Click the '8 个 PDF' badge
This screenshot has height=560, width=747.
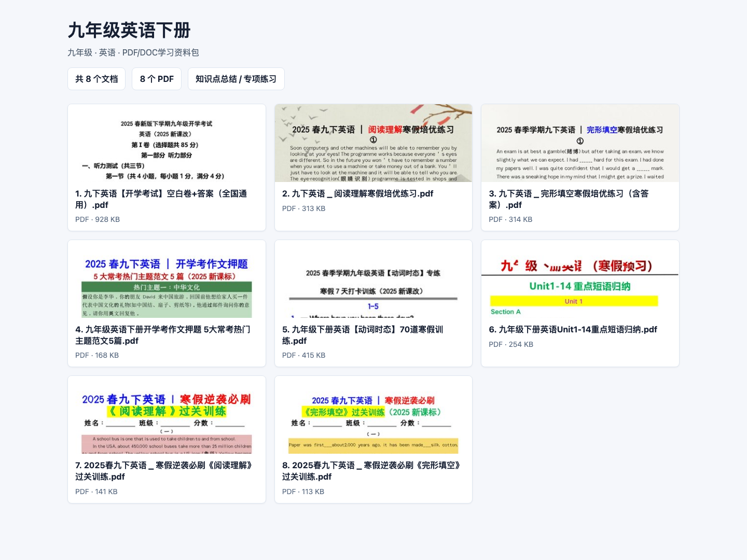point(157,79)
